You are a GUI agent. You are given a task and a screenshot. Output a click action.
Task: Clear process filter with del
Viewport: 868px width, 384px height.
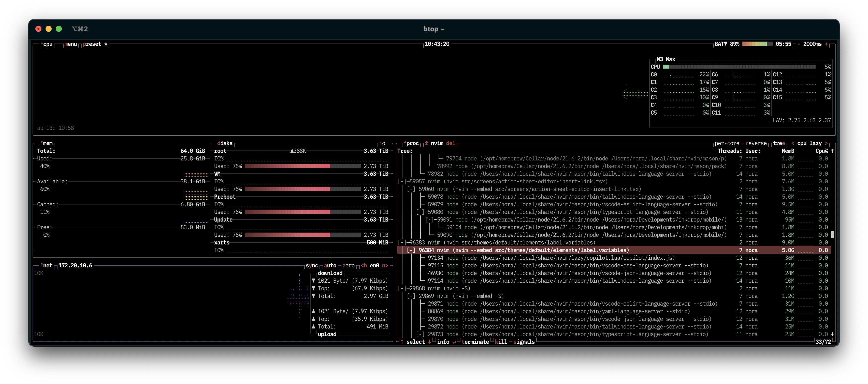451,143
